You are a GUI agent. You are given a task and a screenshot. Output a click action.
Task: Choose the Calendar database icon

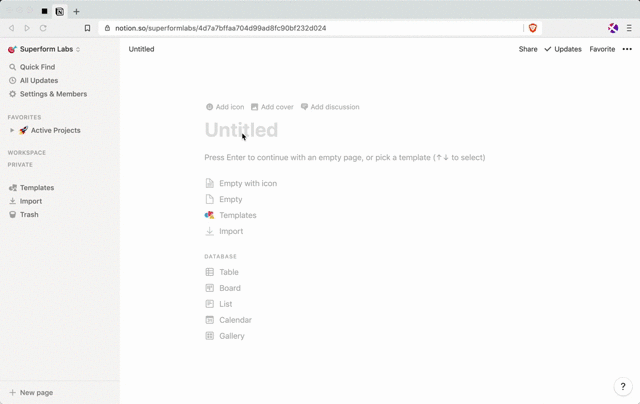[209, 320]
